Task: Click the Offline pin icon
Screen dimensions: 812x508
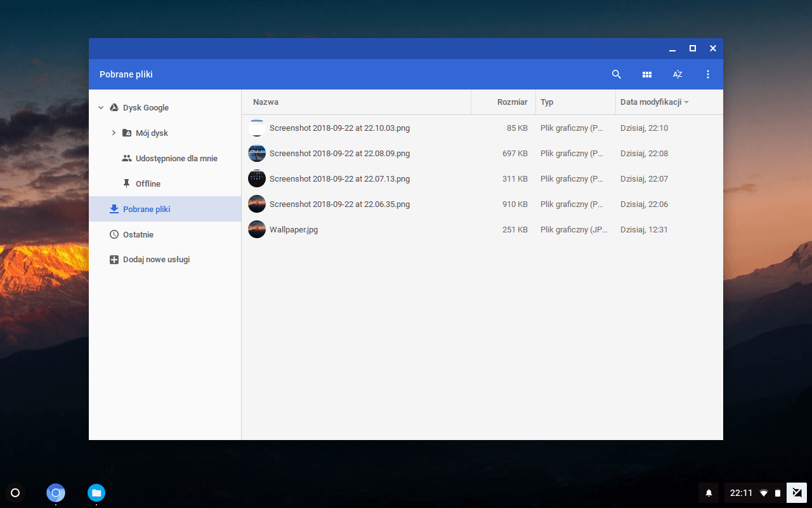Action: (127, 184)
